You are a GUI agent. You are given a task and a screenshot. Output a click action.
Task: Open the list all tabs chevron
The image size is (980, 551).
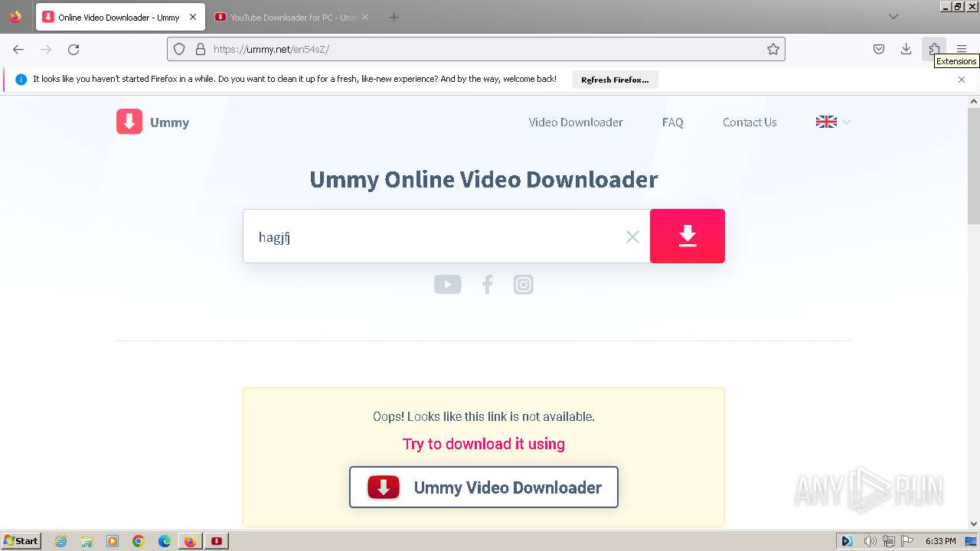coord(893,17)
